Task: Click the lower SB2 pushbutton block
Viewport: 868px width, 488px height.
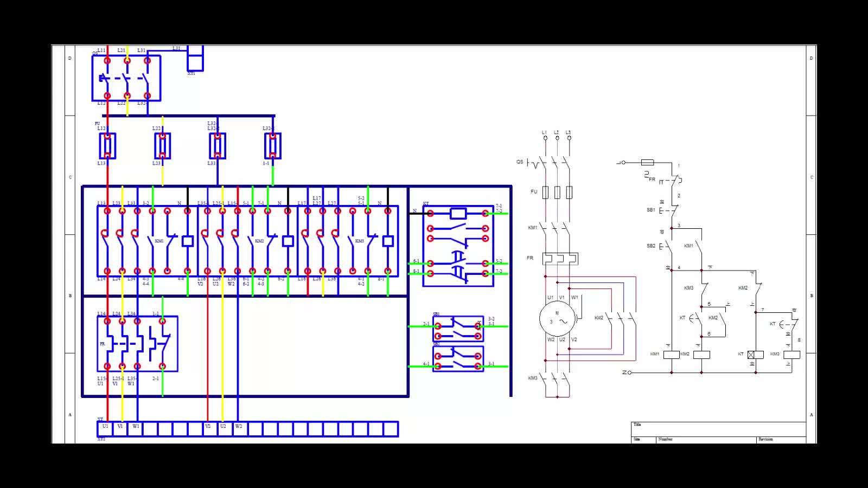Action: click(x=458, y=359)
